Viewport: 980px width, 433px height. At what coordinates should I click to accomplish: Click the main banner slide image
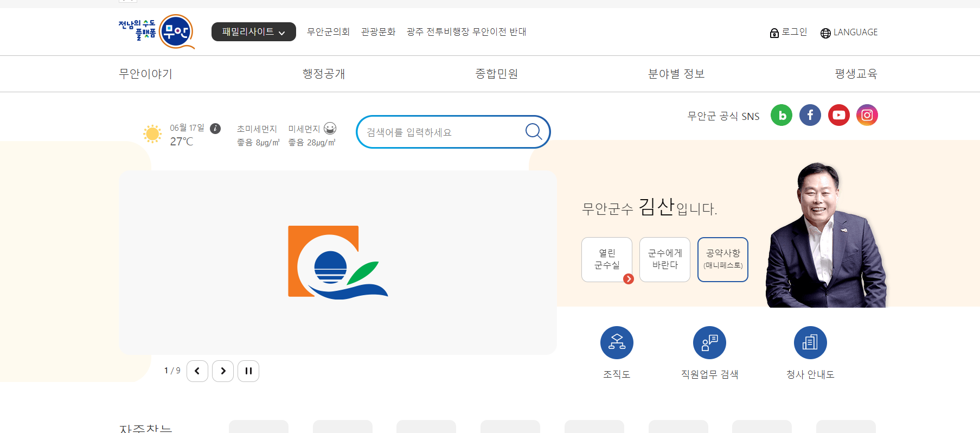pyautogui.click(x=338, y=263)
